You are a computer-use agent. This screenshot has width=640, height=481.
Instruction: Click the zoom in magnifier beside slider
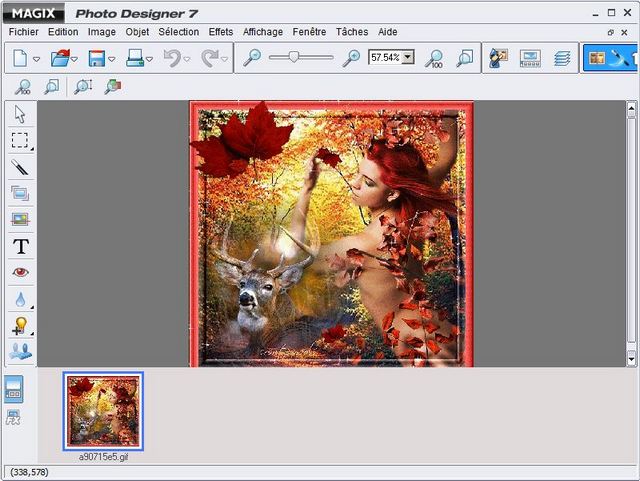coord(351,58)
